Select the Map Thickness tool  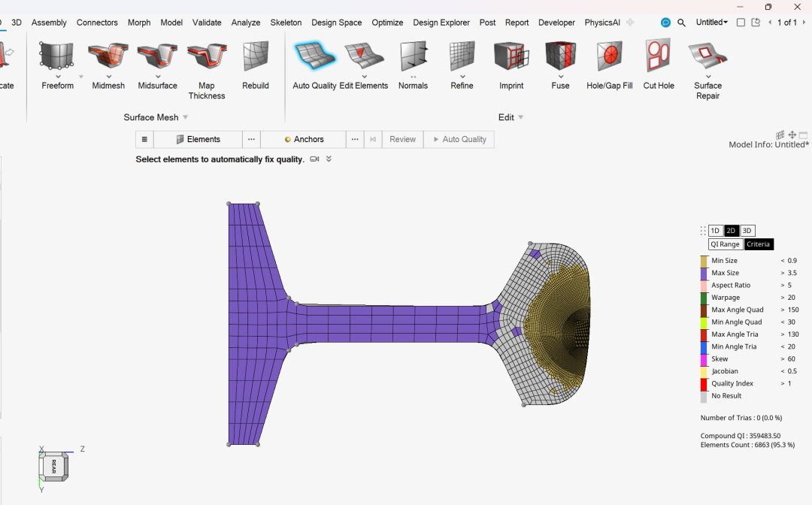[x=207, y=56]
